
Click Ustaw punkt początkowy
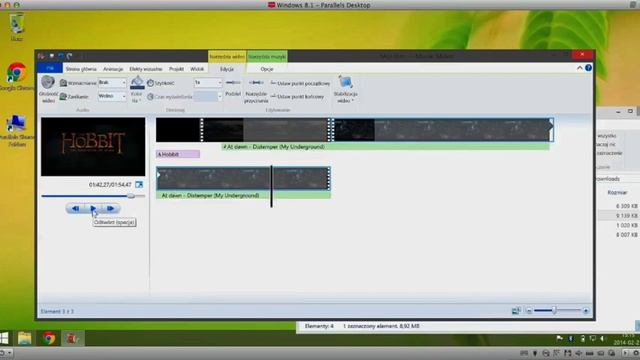300,83
